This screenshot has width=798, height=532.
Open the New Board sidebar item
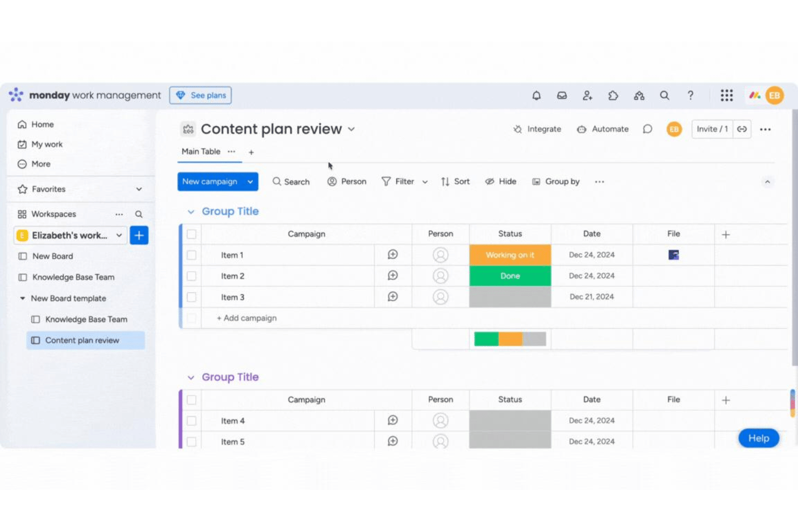(x=46, y=256)
